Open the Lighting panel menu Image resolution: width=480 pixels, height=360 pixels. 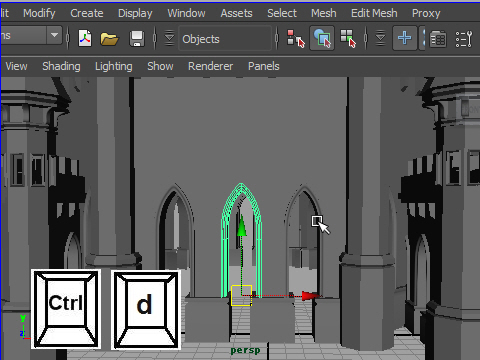point(114,66)
